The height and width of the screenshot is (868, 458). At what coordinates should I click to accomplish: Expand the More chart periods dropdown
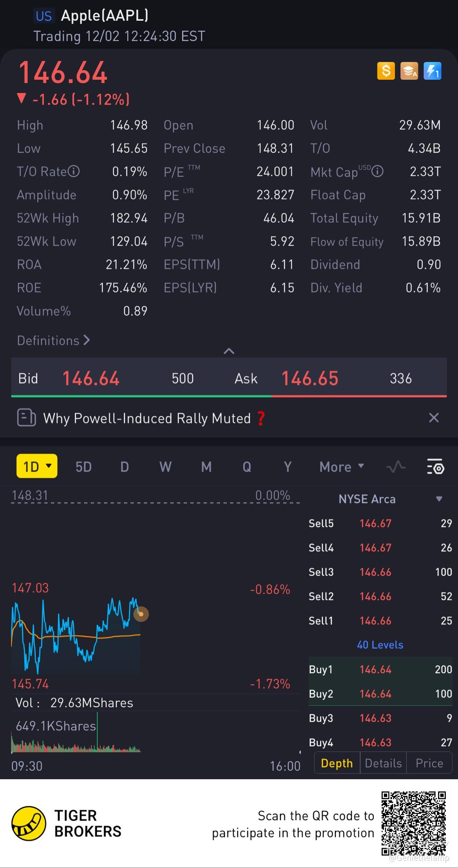[342, 467]
